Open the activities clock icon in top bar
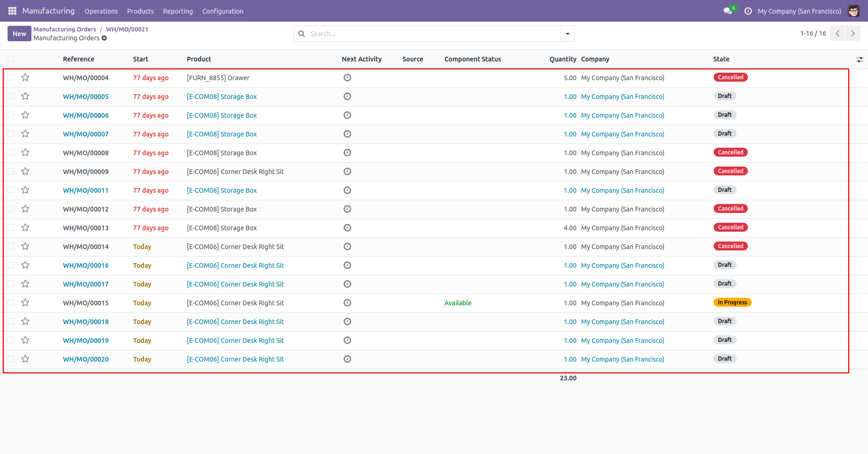Image resolution: width=868 pixels, height=454 pixels. (x=748, y=11)
